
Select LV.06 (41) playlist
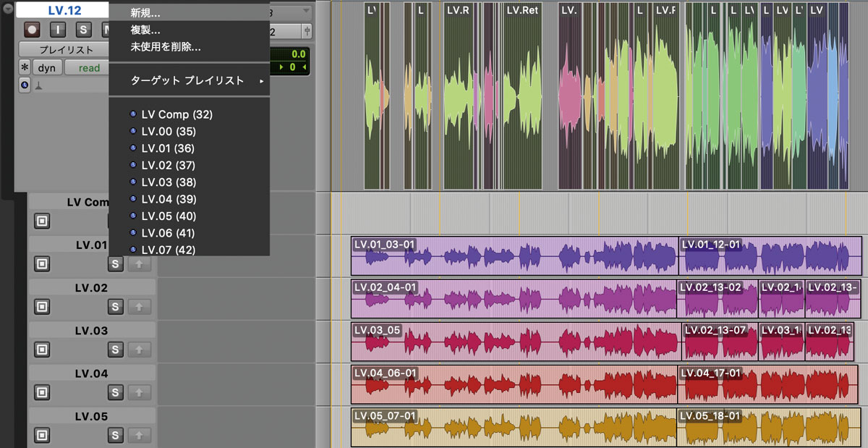pos(189,233)
